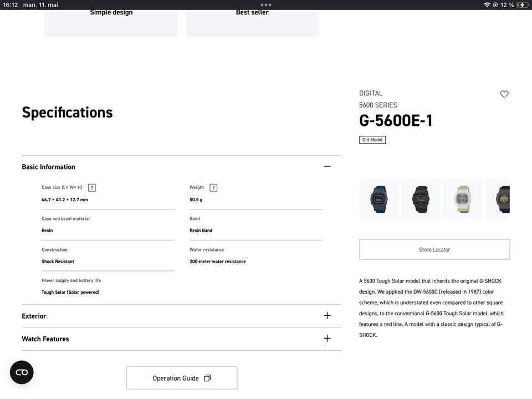This screenshot has width=532, height=399.
Task: Click the Water resistance label
Action: point(207,249)
